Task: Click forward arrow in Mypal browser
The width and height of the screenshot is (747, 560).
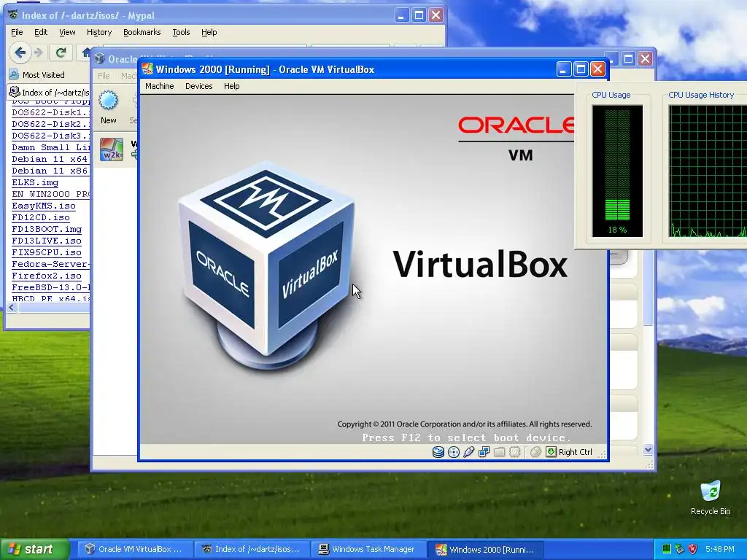Action: pos(39,52)
